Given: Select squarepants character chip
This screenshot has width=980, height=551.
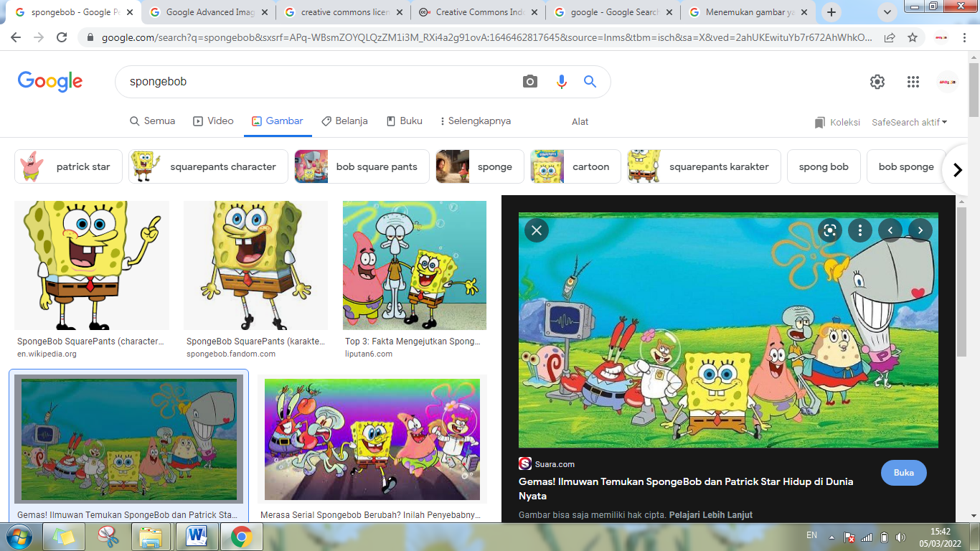Looking at the screenshot, I should (x=208, y=166).
